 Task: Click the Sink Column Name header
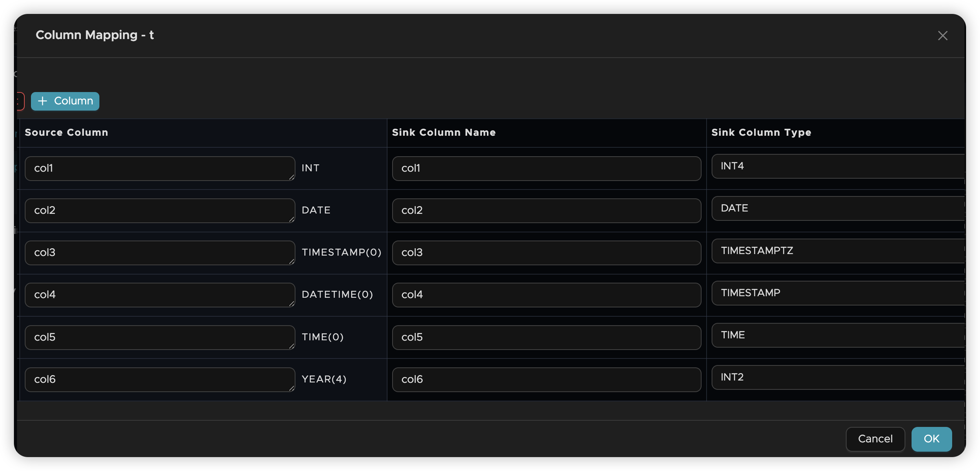click(444, 132)
